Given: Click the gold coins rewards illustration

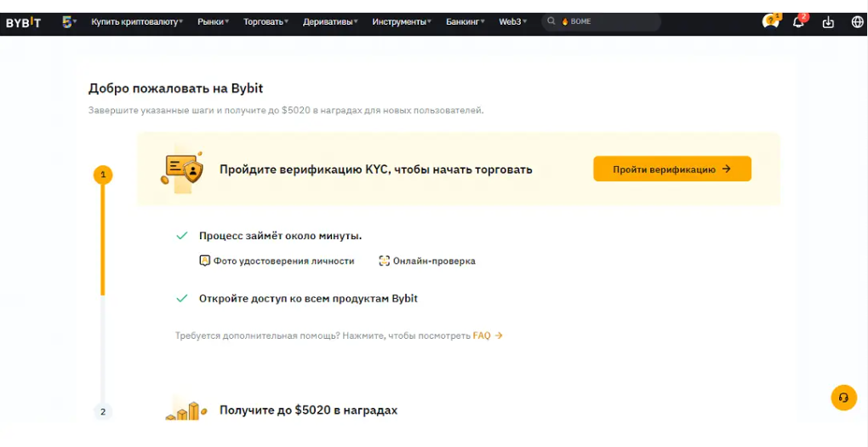Looking at the screenshot, I should point(186,409).
